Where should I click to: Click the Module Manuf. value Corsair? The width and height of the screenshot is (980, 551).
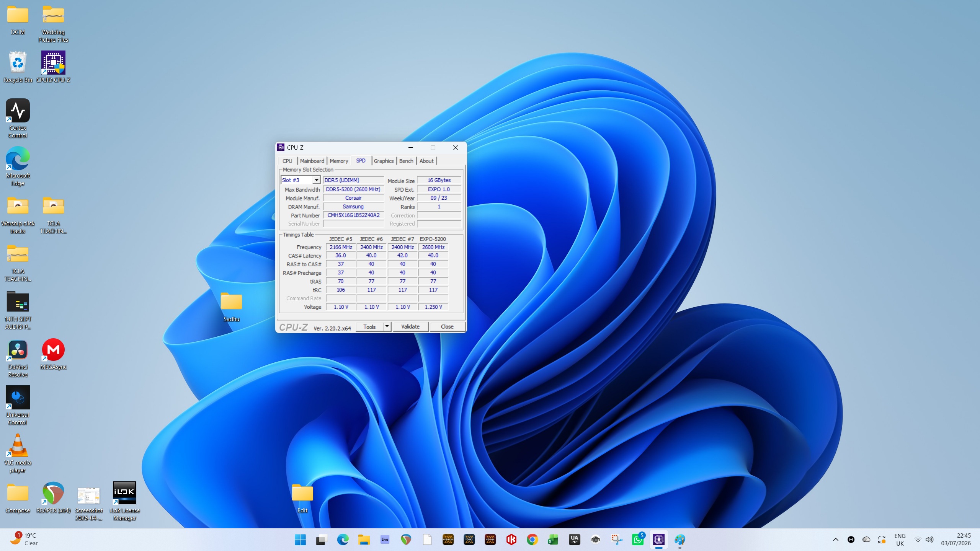point(353,198)
